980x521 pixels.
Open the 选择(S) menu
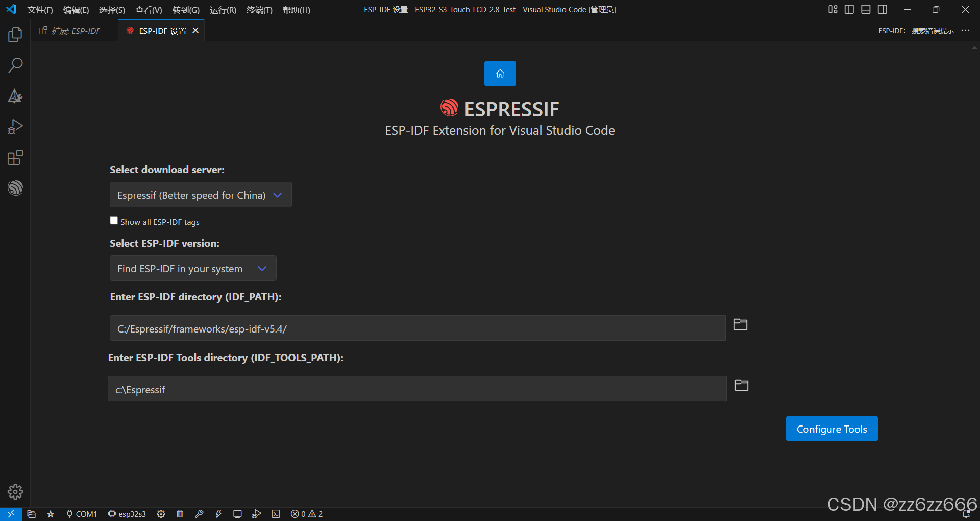point(112,10)
